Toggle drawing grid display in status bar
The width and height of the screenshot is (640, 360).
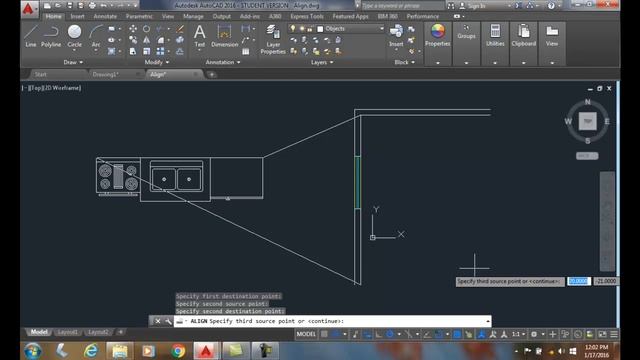point(324,334)
